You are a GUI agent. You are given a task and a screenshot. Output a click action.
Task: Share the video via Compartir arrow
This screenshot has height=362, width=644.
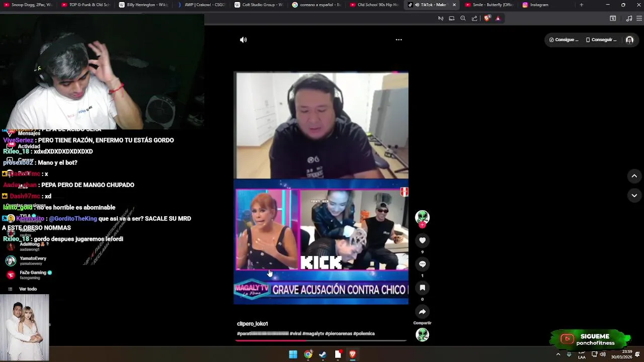coord(422,312)
